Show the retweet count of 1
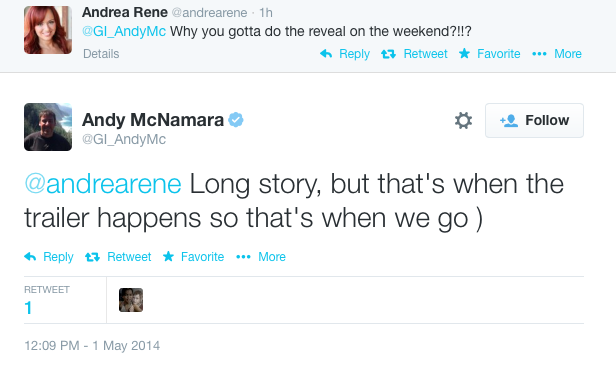Image resolution: width=616 pixels, height=376 pixels. (28, 308)
